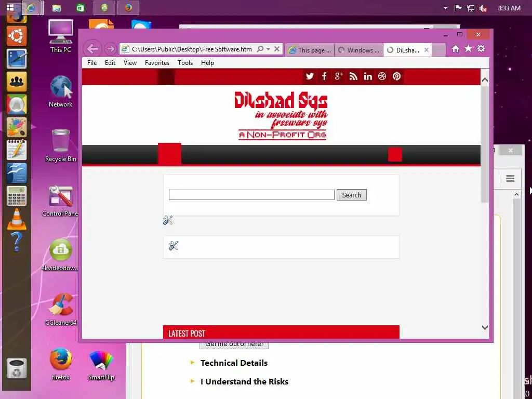Image resolution: width=532 pixels, height=399 pixels.
Task: Open a new tab in Internet Explorer
Action: pos(439,50)
